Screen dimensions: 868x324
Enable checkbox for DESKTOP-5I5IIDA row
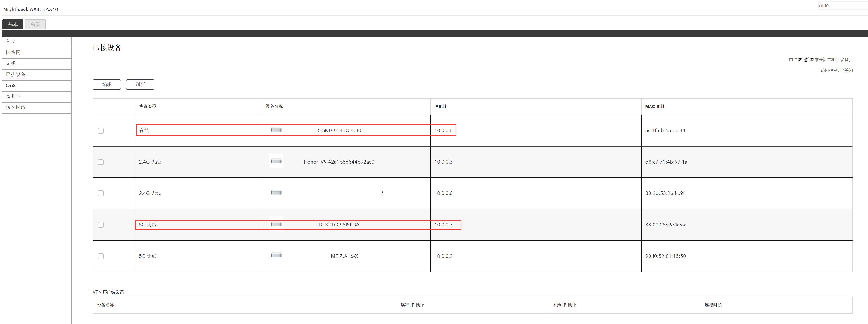click(101, 225)
